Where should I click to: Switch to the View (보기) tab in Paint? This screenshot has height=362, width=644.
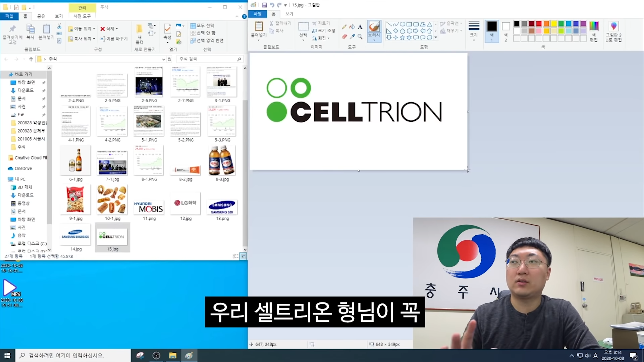pyautogui.click(x=289, y=14)
